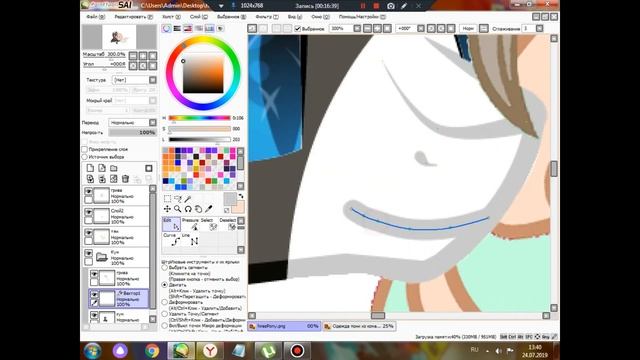Show the swatches panel icon
640x360 pixels.
pyautogui.click(x=209, y=29)
